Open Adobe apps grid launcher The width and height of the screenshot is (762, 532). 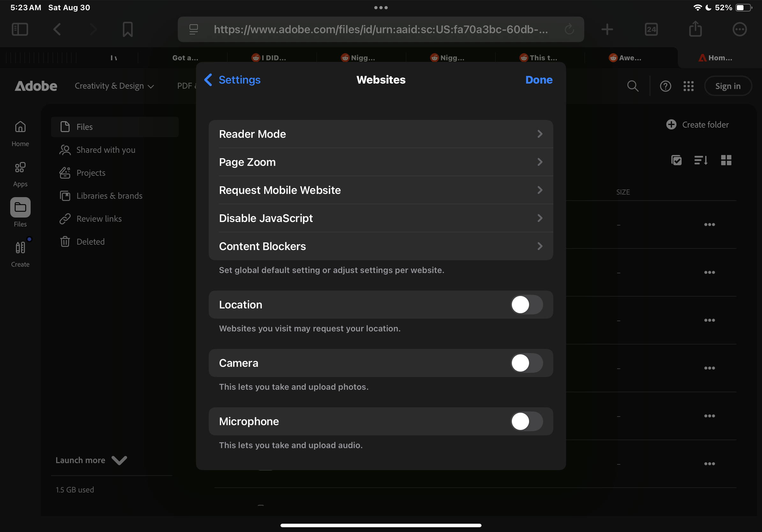coord(689,86)
